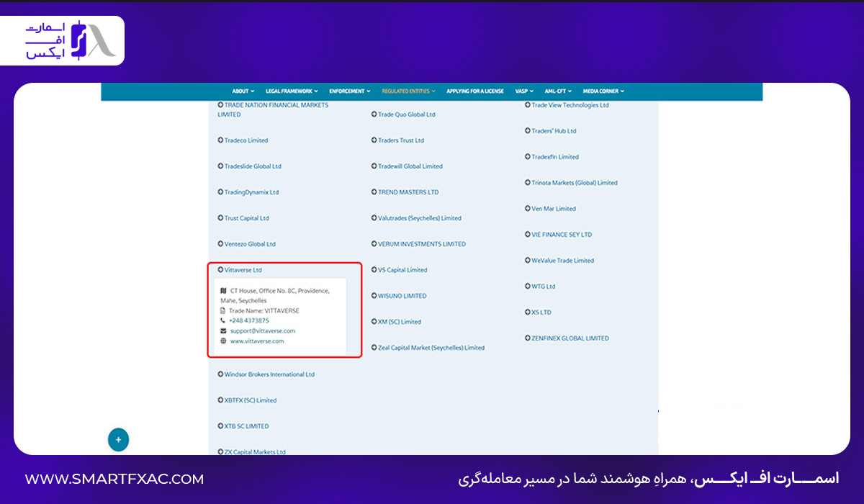Open the ABOUT menu
Viewport: 864px width, 504px height.
point(243,91)
